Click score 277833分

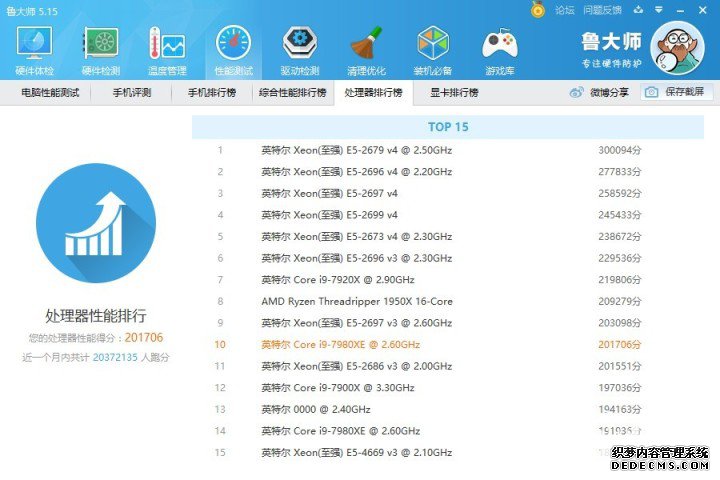coord(619,172)
